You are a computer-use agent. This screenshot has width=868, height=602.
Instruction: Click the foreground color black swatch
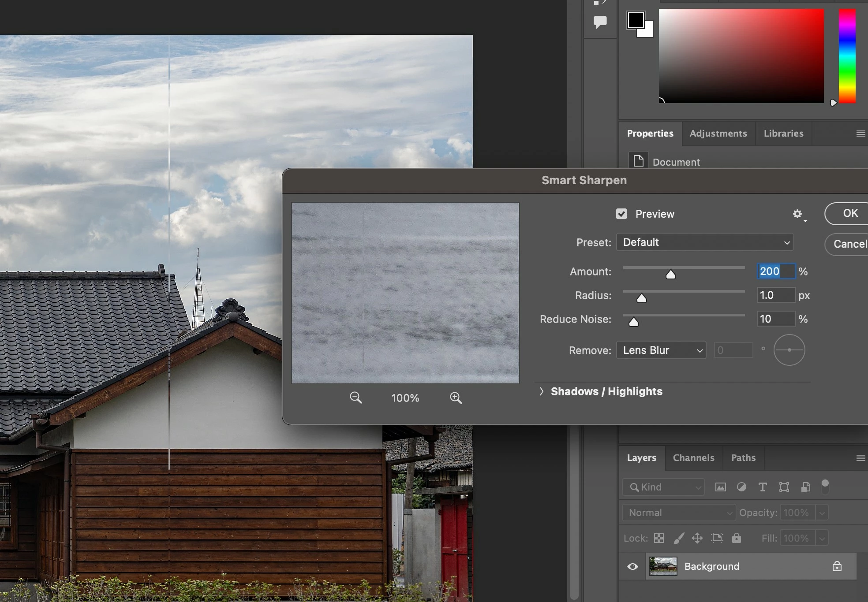635,20
